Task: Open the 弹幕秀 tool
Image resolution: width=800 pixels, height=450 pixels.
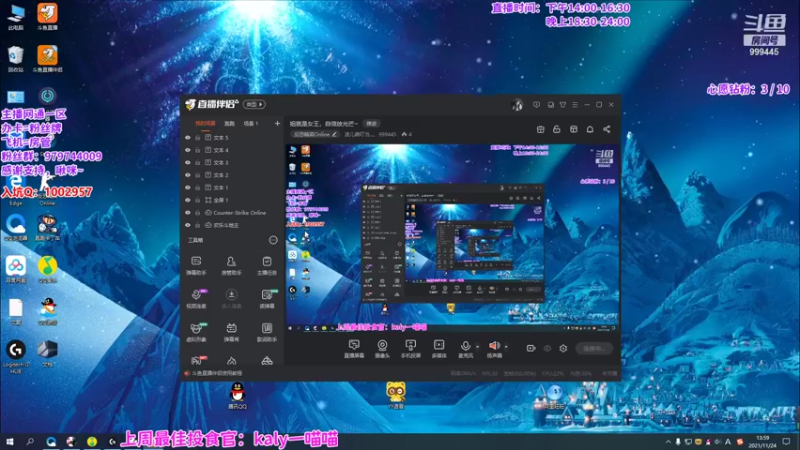Action: 231,332
